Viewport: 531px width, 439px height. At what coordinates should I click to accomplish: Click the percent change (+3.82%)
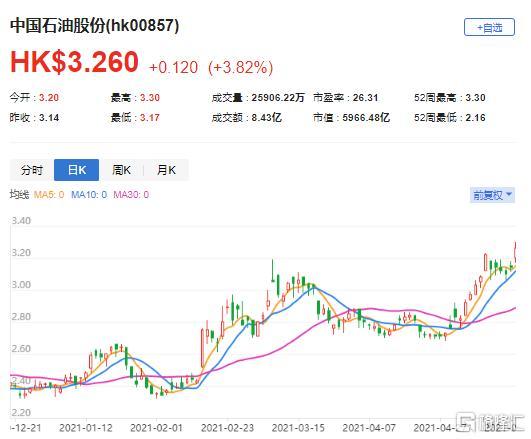coord(240,67)
